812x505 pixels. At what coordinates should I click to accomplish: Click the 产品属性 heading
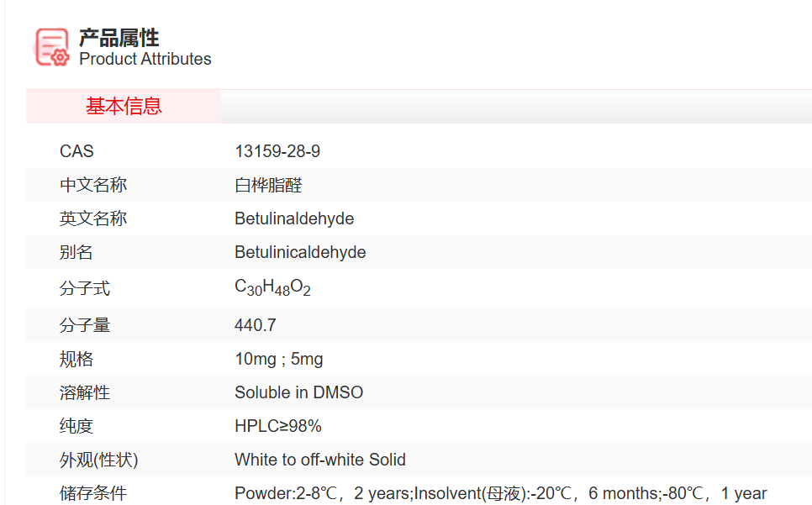click(x=119, y=37)
